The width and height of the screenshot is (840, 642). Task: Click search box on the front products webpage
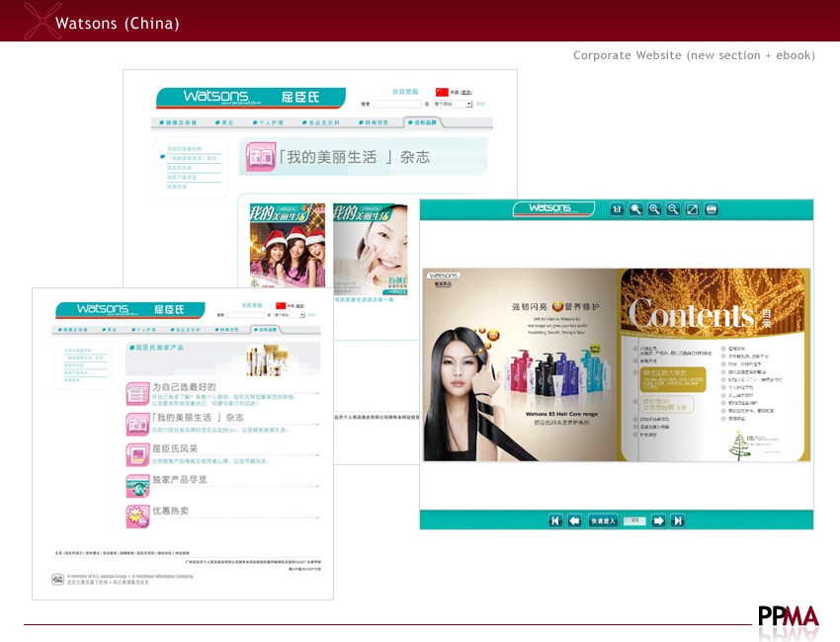point(245,315)
